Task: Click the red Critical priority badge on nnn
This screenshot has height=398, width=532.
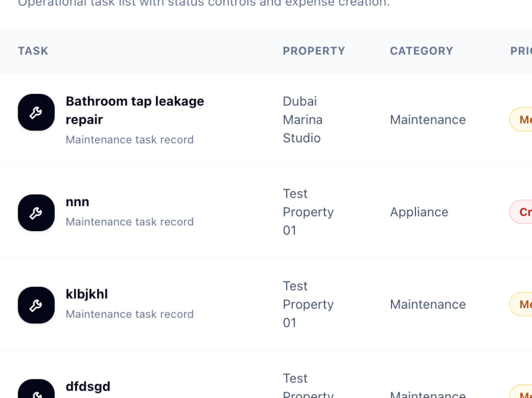Action: pos(521,212)
